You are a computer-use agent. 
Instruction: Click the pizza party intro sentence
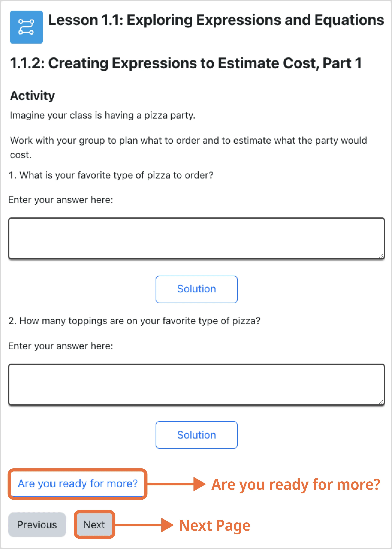[103, 115]
